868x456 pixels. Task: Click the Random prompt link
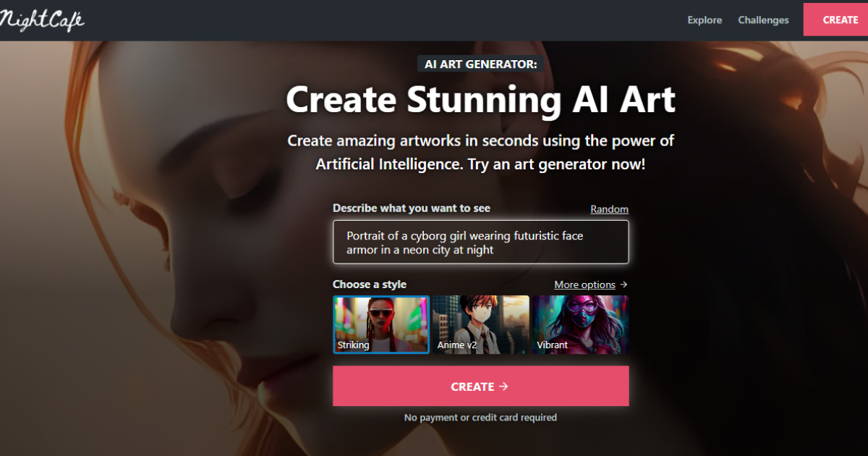609,209
